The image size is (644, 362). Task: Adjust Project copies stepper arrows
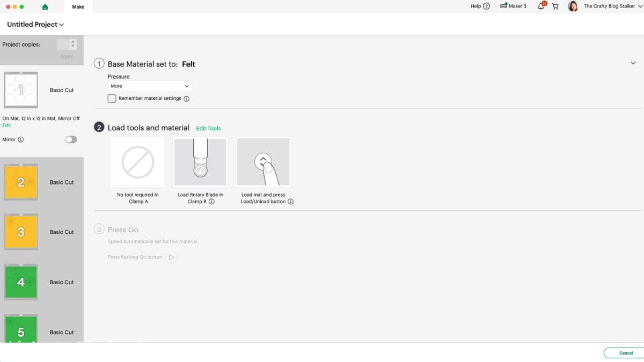pyautogui.click(x=74, y=44)
